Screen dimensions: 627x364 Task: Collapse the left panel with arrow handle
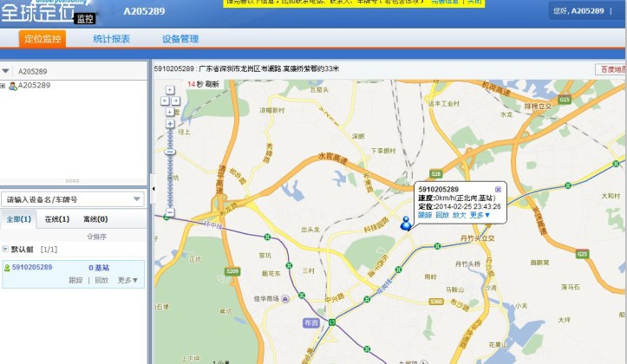click(153, 189)
